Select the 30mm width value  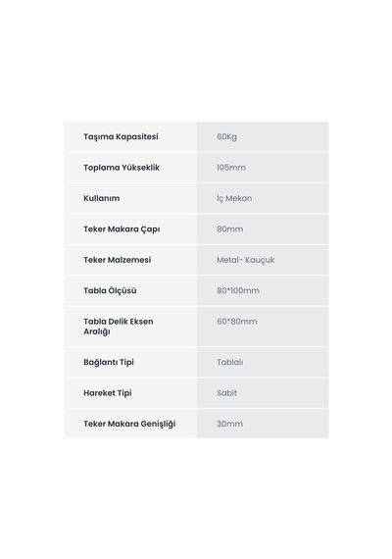click(x=229, y=424)
